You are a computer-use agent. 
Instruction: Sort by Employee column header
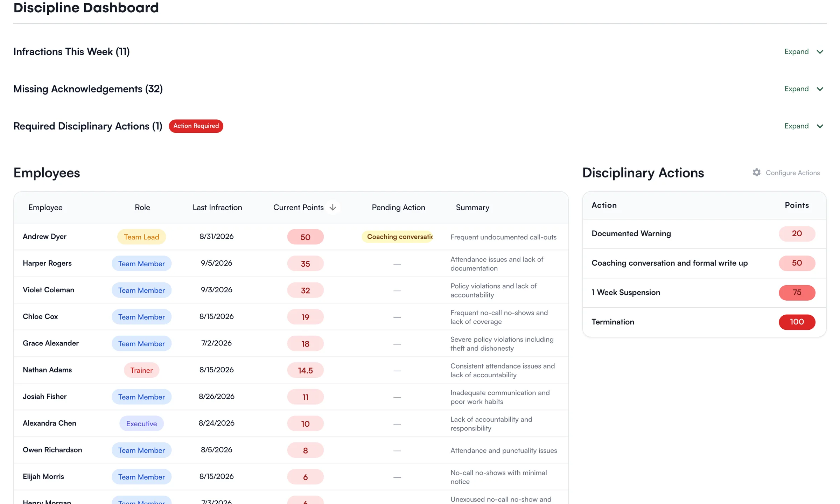point(45,207)
